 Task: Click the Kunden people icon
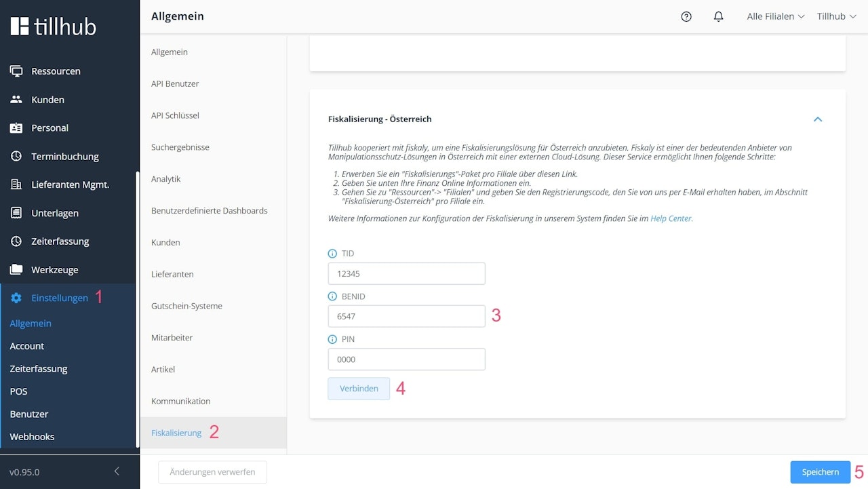coord(16,100)
